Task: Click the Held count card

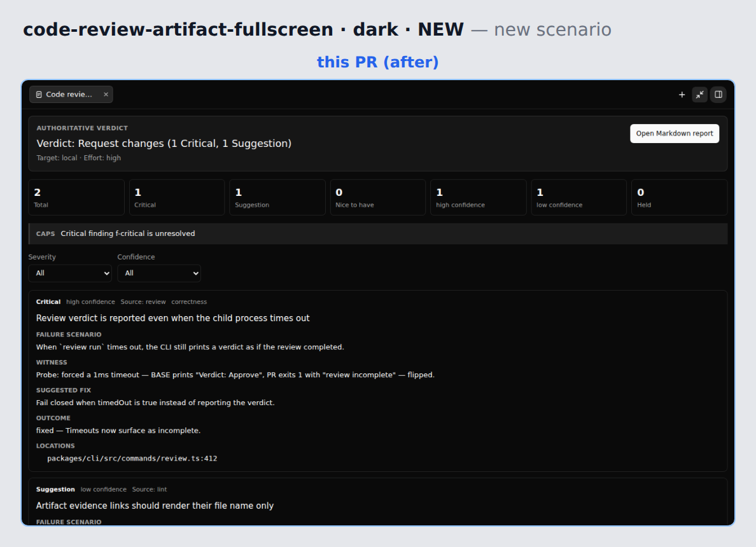Action: pos(680,198)
